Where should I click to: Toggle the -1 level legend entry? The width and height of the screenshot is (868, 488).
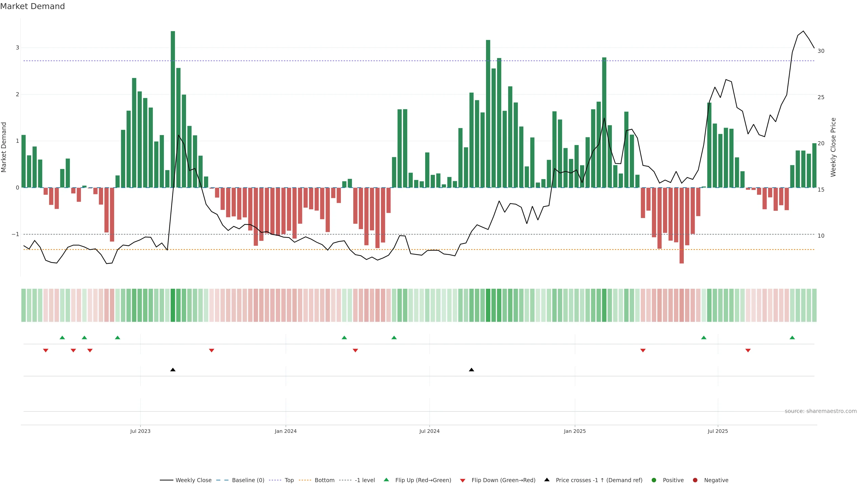[x=365, y=480]
